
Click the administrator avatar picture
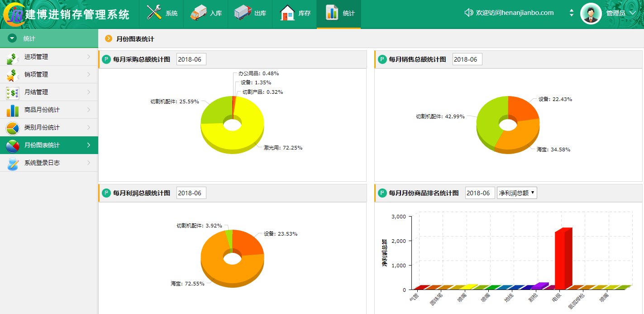[591, 14]
